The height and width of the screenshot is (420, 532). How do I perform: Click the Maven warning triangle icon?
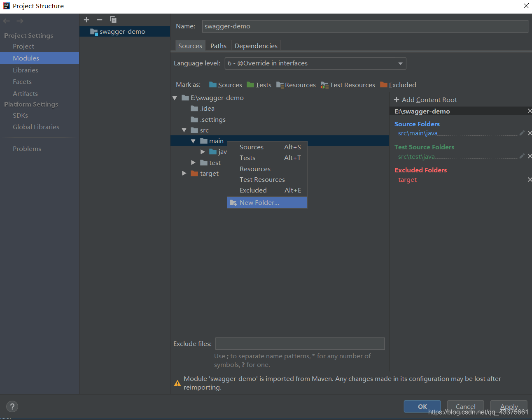click(x=177, y=383)
